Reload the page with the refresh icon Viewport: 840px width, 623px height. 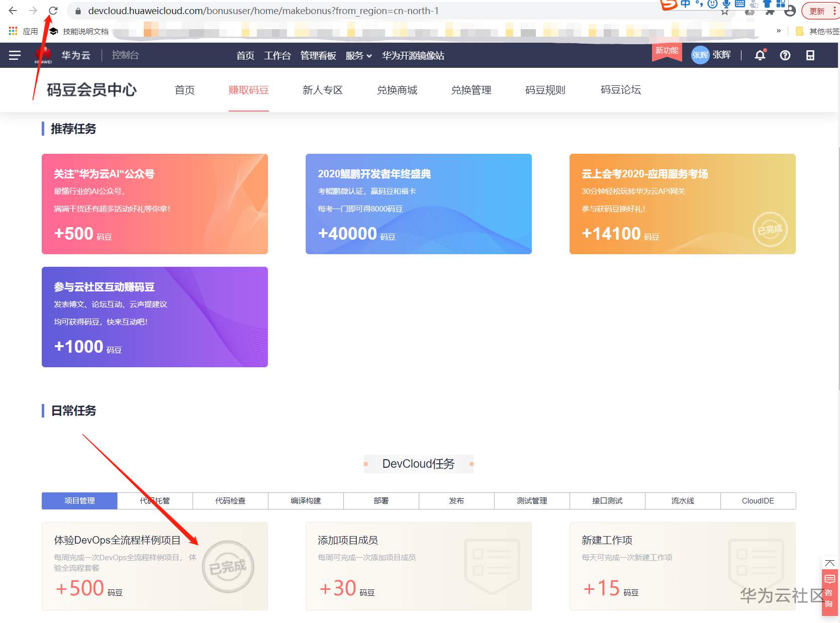[x=53, y=11]
